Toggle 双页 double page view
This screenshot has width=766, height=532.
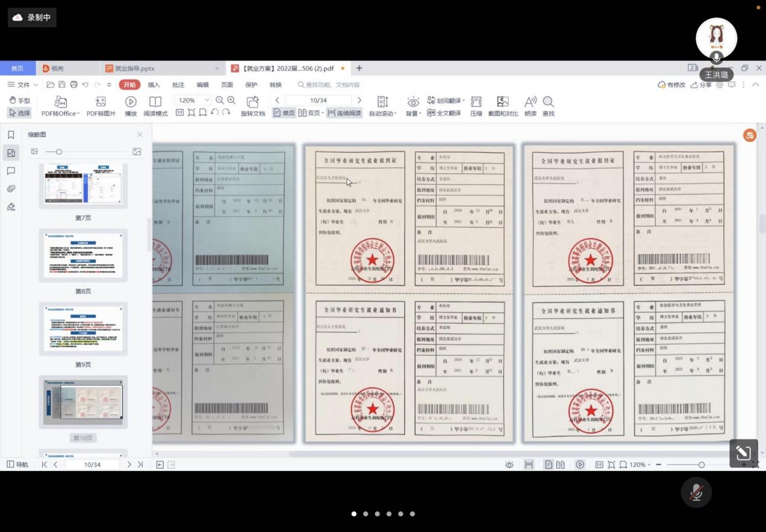(311, 113)
